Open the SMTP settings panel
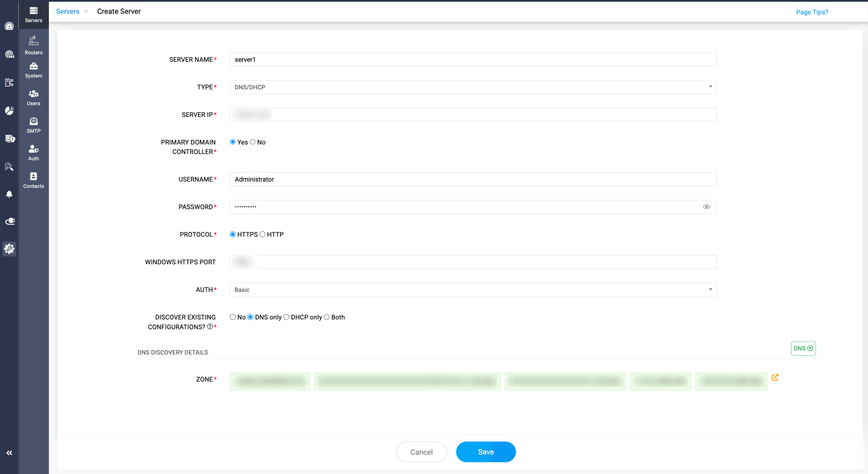Viewport: 868px width, 474px height. pos(33,125)
